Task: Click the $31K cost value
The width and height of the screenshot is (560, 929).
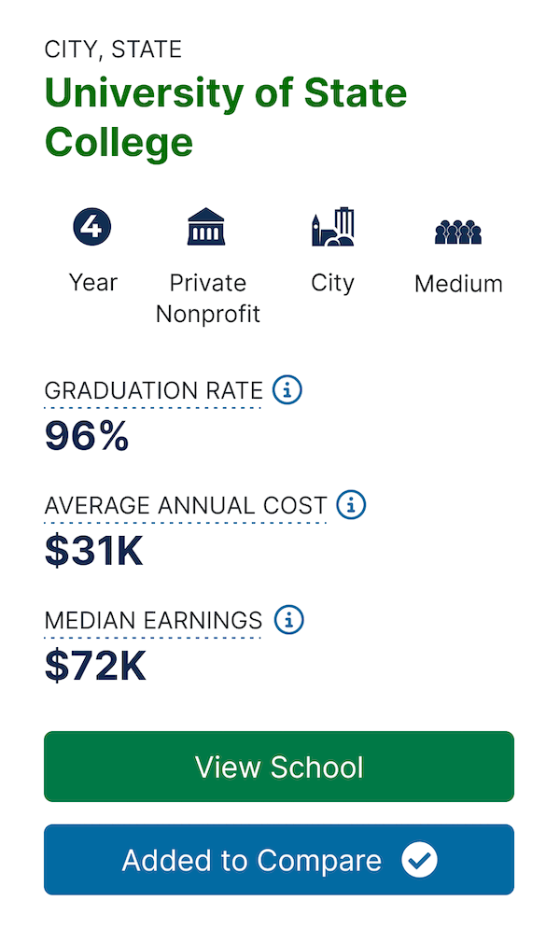Action: click(93, 551)
